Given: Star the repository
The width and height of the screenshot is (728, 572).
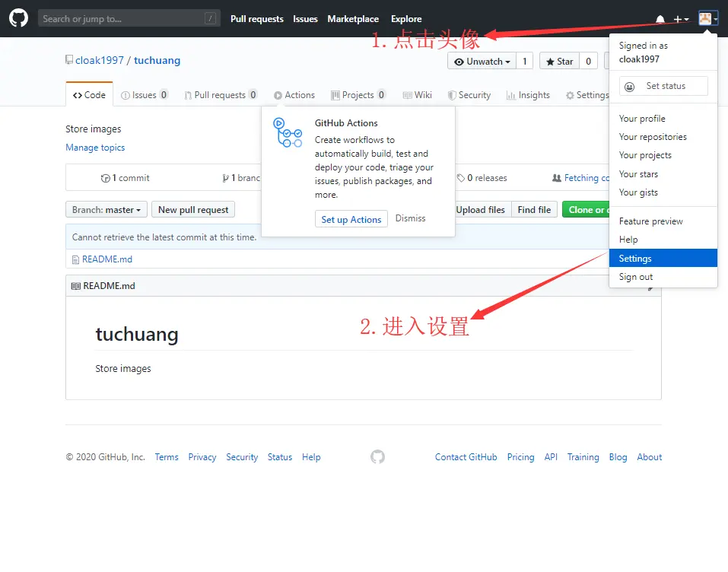Looking at the screenshot, I should [x=559, y=62].
